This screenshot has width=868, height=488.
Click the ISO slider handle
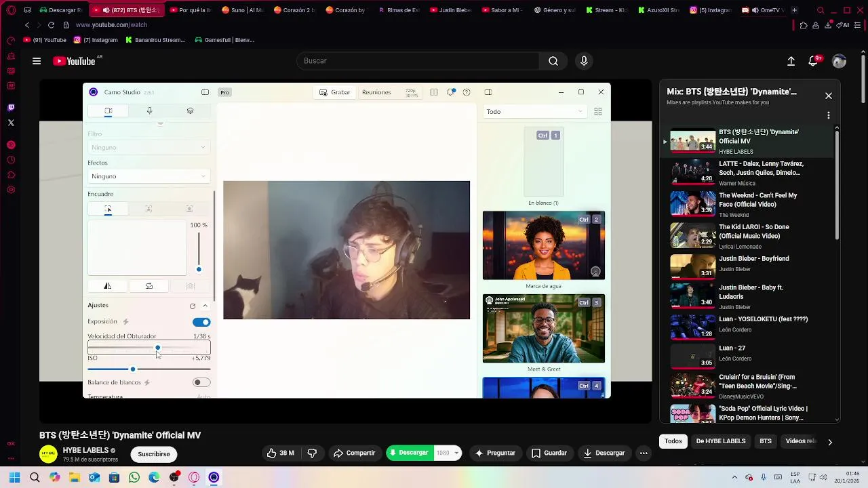[x=133, y=369]
